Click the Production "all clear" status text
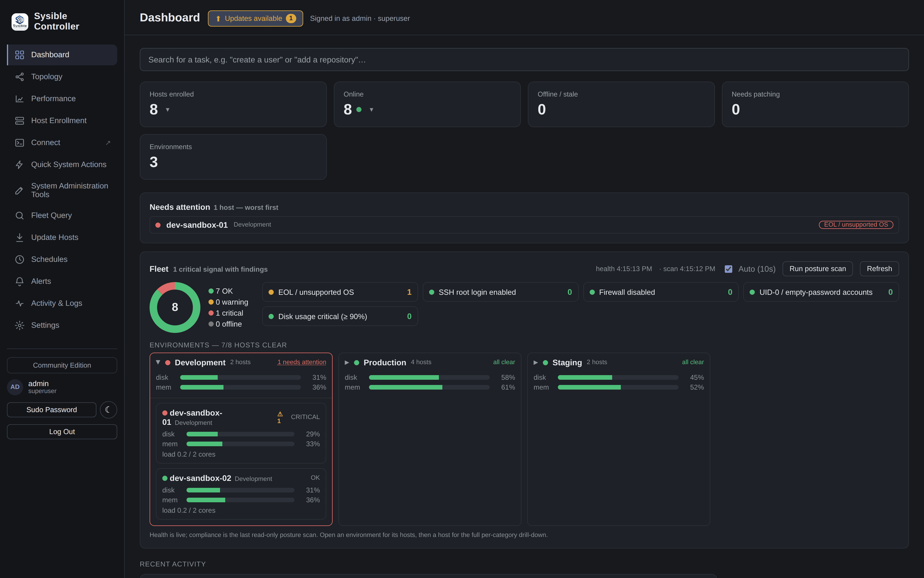The image size is (924, 578). (504, 362)
